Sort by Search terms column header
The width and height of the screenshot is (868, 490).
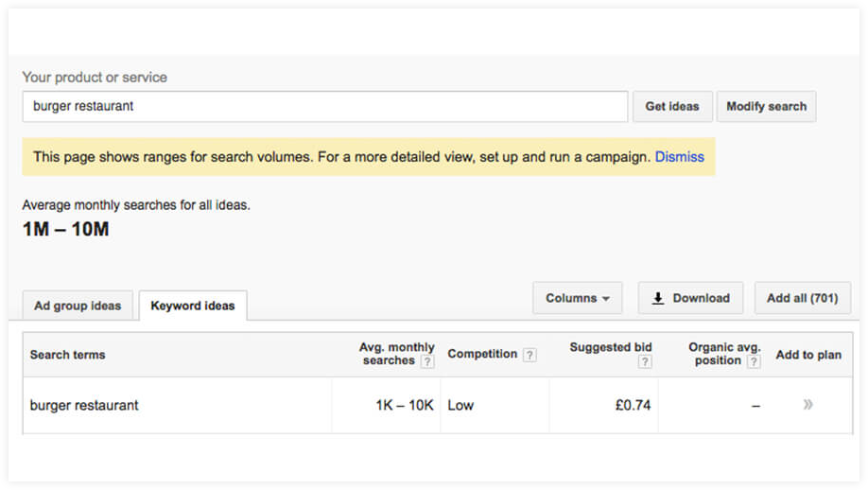click(67, 355)
